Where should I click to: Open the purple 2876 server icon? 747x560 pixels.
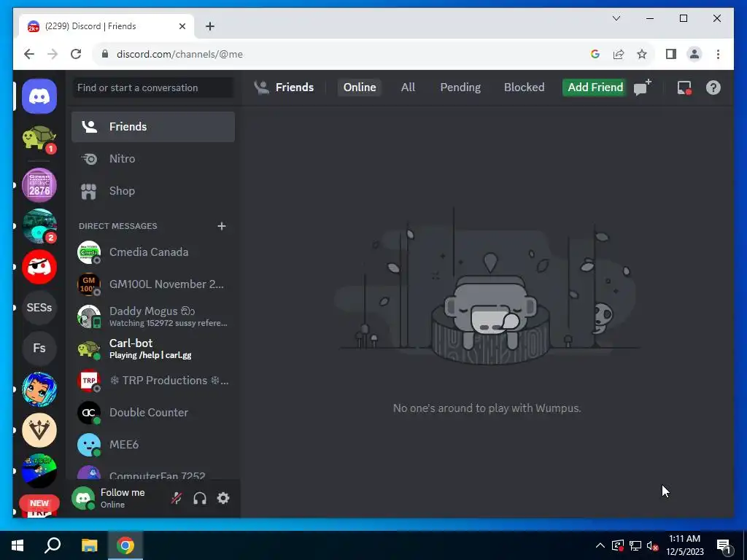coord(39,185)
